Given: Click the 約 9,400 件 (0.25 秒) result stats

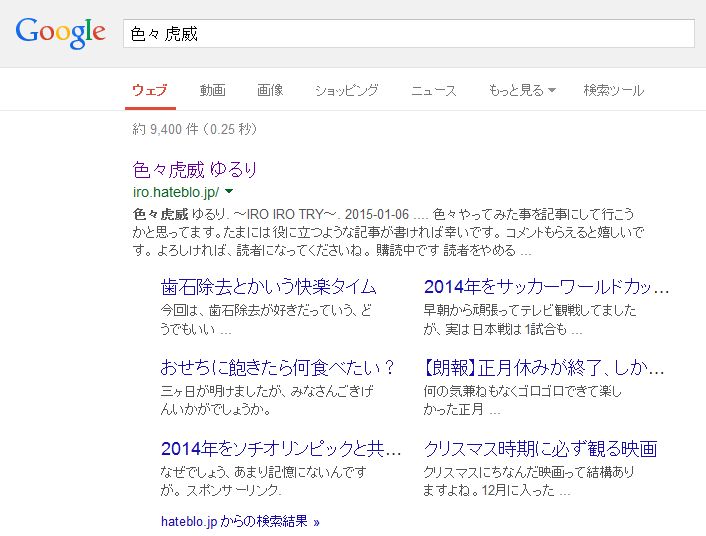Looking at the screenshot, I should (x=195, y=129).
